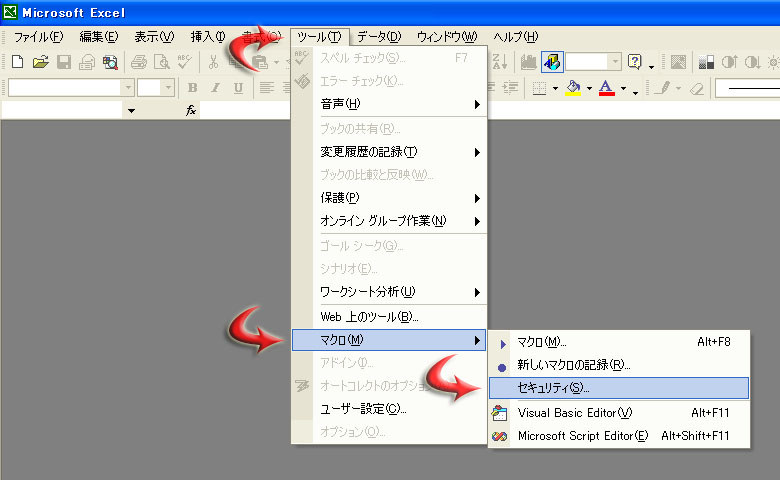This screenshot has height=480, width=780.
Task: Open the ウィンドウ(W) menu
Action: click(x=447, y=36)
